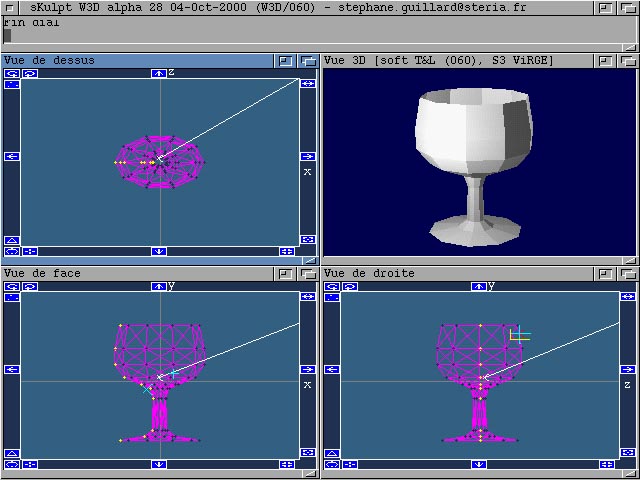The image size is (640, 480).
Task: Click the depth gadget of the Vue de droite window
Action: pyautogui.click(x=628, y=274)
